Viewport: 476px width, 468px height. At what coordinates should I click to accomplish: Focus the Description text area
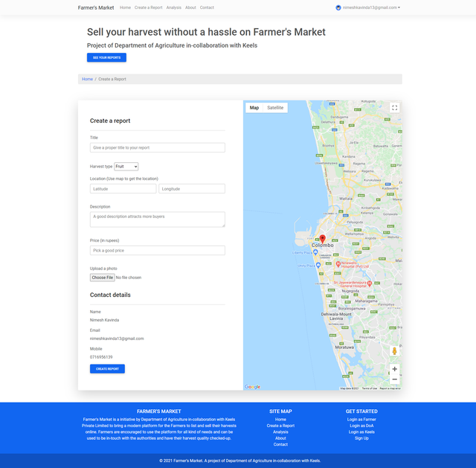(x=157, y=219)
